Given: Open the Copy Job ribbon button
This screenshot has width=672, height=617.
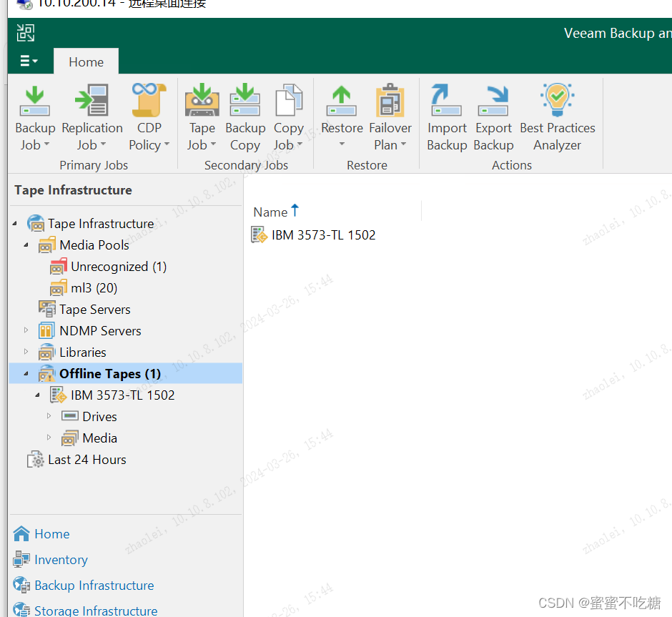Looking at the screenshot, I should [x=288, y=117].
